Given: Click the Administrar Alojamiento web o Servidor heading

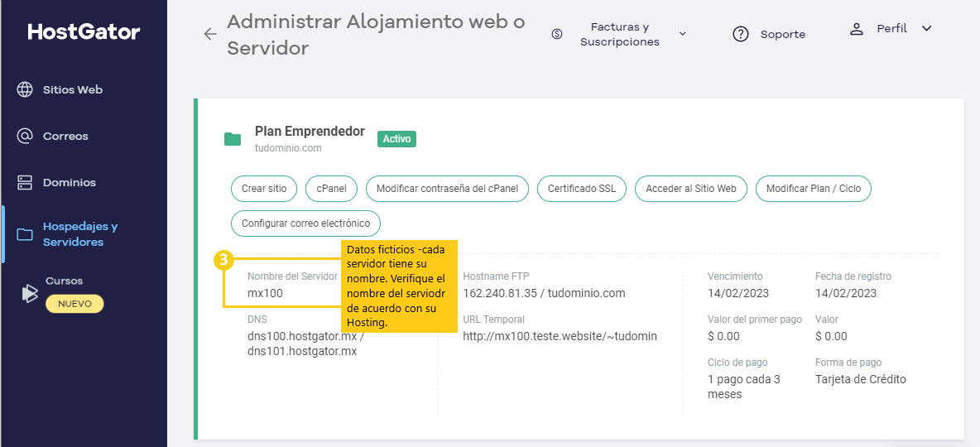Looking at the screenshot, I should pyautogui.click(x=376, y=35).
